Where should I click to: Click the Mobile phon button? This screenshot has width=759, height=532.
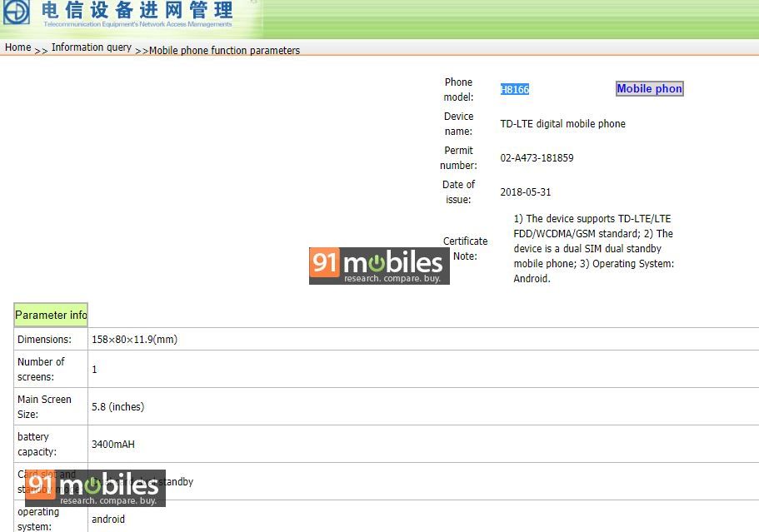coord(649,88)
